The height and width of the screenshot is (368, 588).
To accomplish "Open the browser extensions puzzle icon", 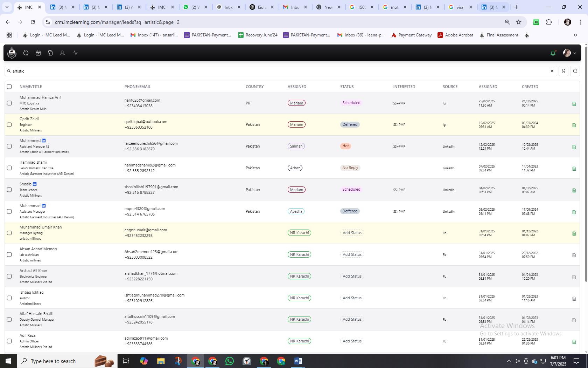I will click(549, 22).
